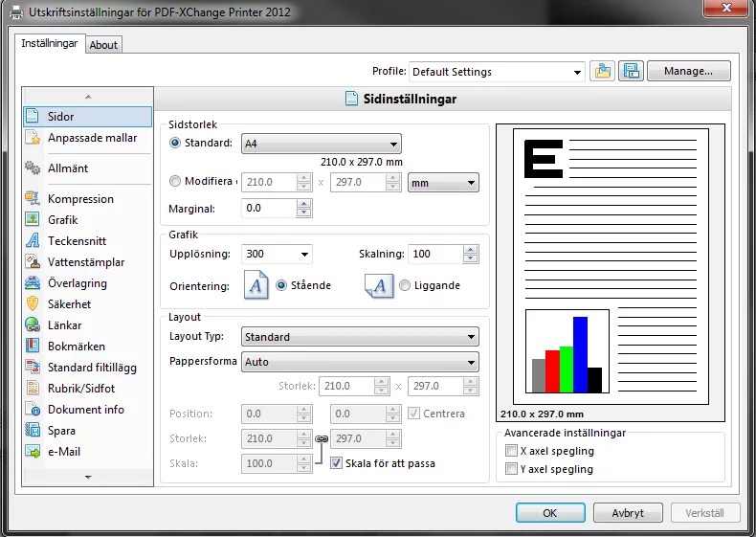The image size is (756, 537).
Task: Click the Överlagring layers icon
Action: tap(33, 282)
